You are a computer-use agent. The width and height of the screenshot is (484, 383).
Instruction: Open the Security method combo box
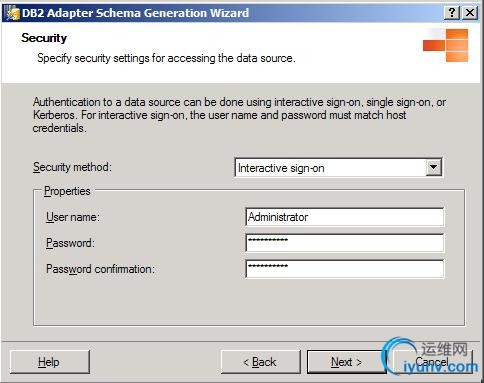338,167
